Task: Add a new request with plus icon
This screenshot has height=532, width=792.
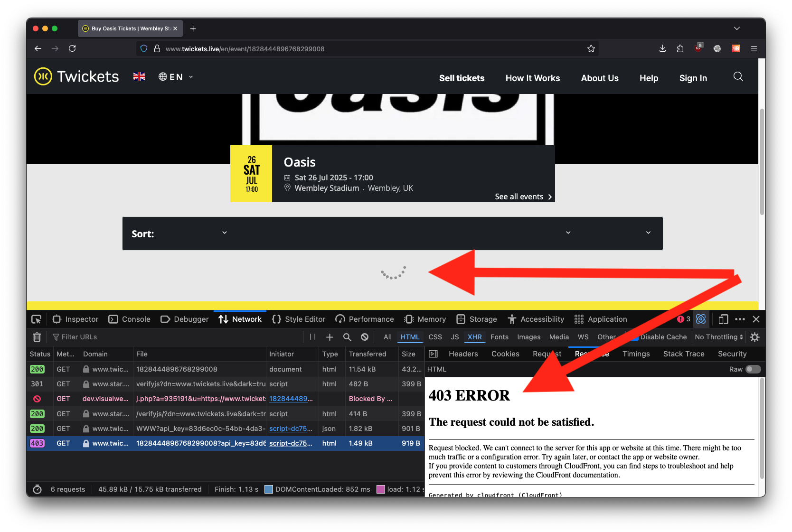Action: [x=330, y=337]
